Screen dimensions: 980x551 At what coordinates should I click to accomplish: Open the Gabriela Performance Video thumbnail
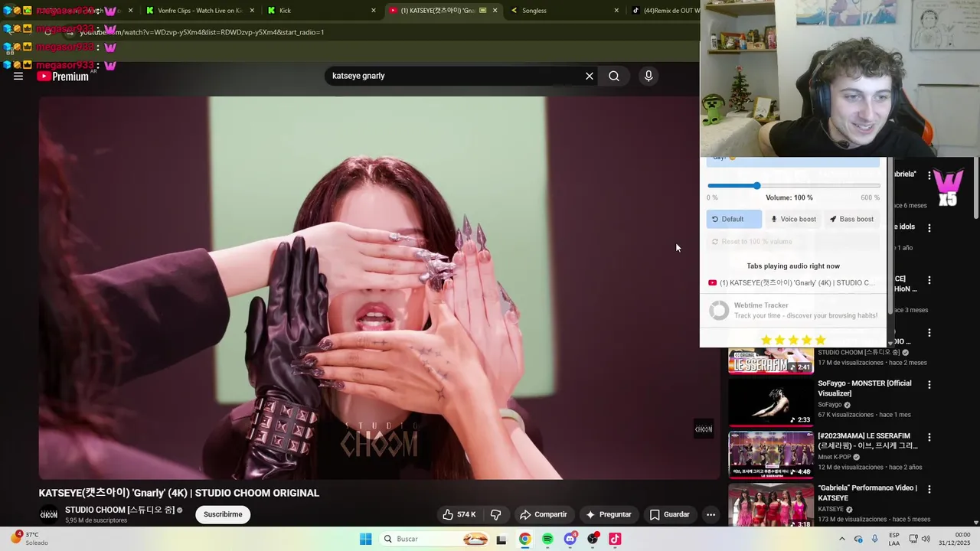point(771,505)
